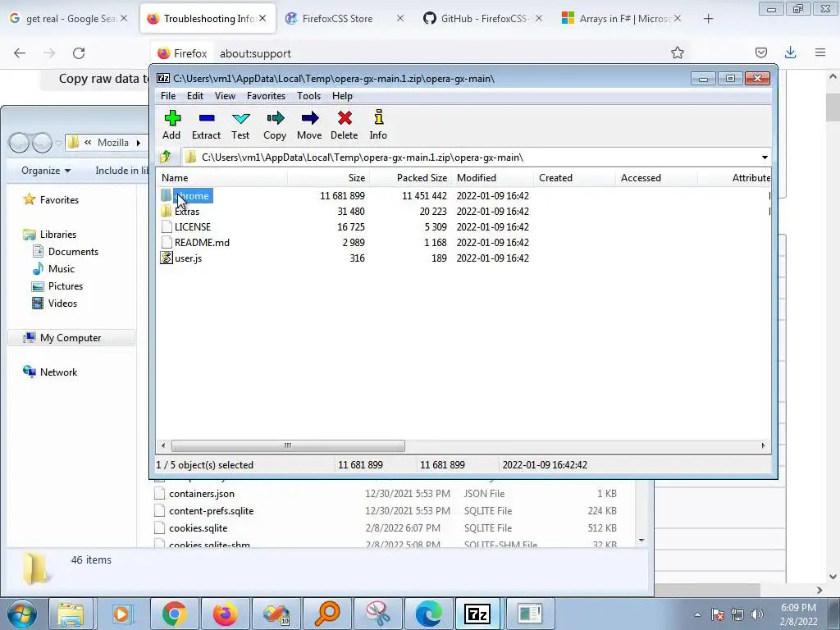The width and height of the screenshot is (840, 630).
Task: Show hidden tray icons arrow
Action: 697,614
